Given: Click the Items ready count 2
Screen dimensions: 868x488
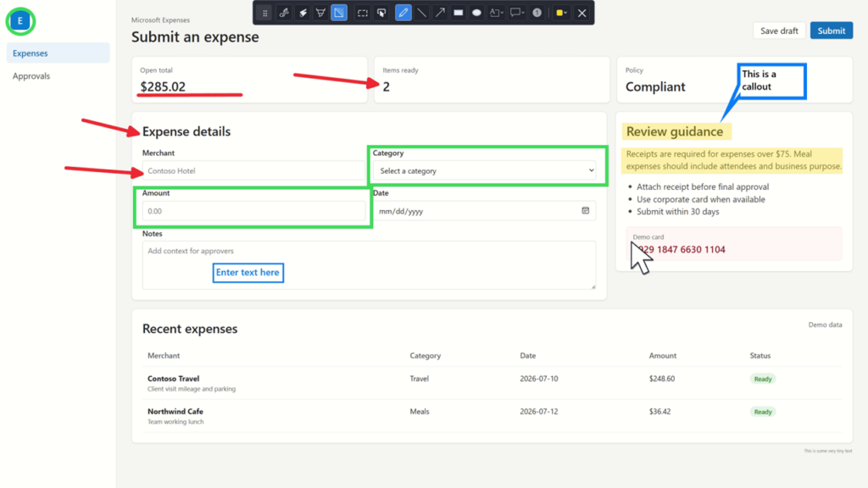Looking at the screenshot, I should [x=386, y=86].
